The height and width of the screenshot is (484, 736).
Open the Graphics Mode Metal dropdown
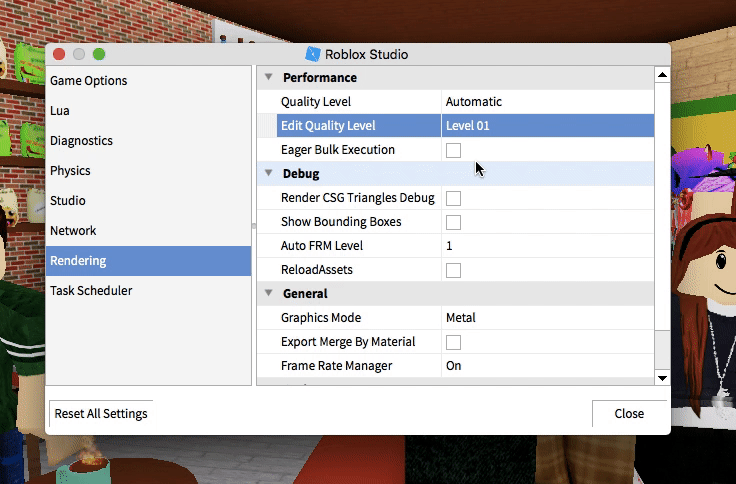point(546,318)
